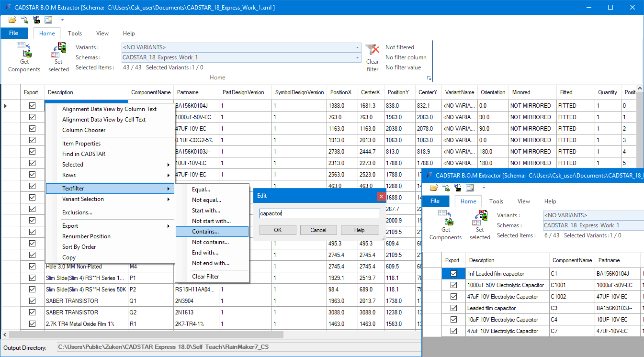Click window layout icon in second window toolbar
644x357 pixels.
tap(470, 188)
